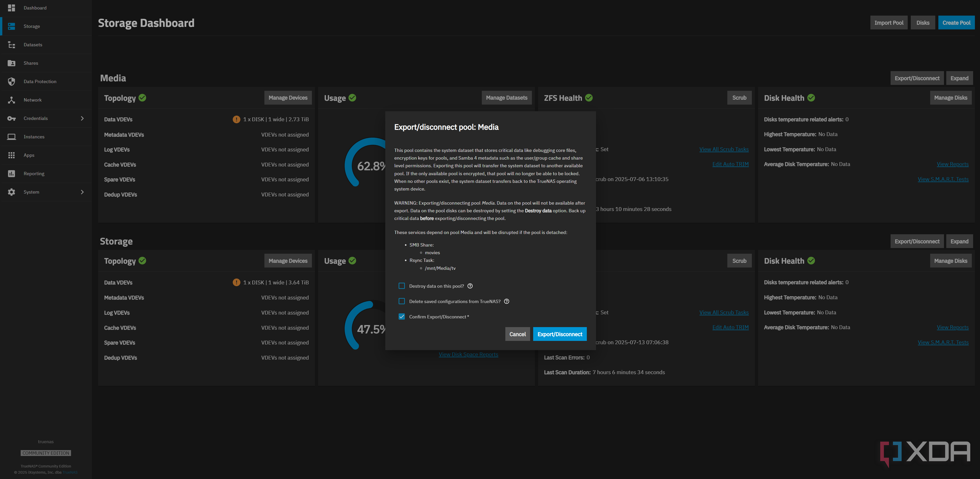Expand the System submenu chevron
The image size is (980, 479).
tap(82, 192)
